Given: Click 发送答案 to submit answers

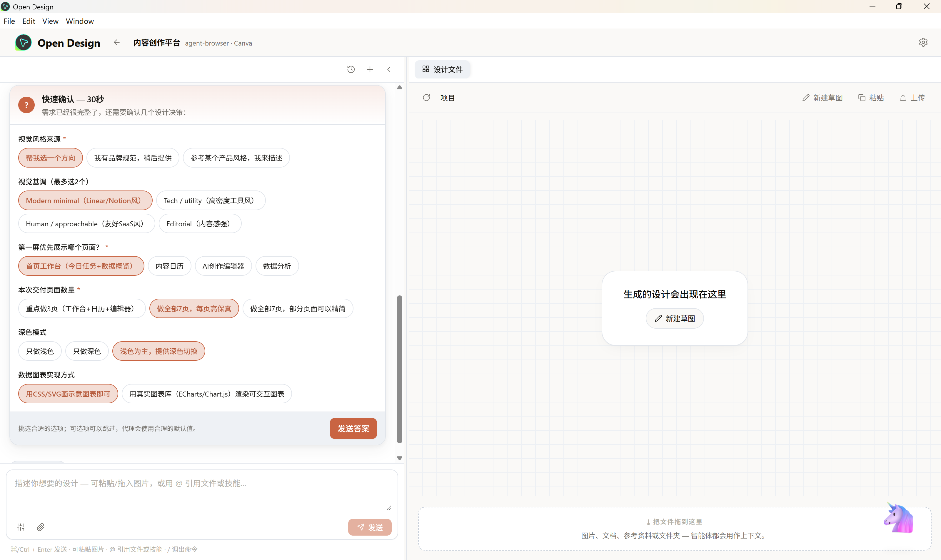Looking at the screenshot, I should [x=353, y=428].
